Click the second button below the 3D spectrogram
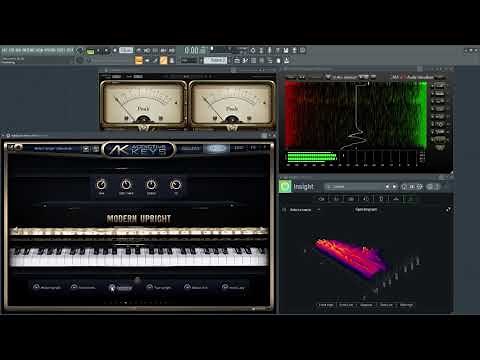480x360 pixels. tap(346, 305)
